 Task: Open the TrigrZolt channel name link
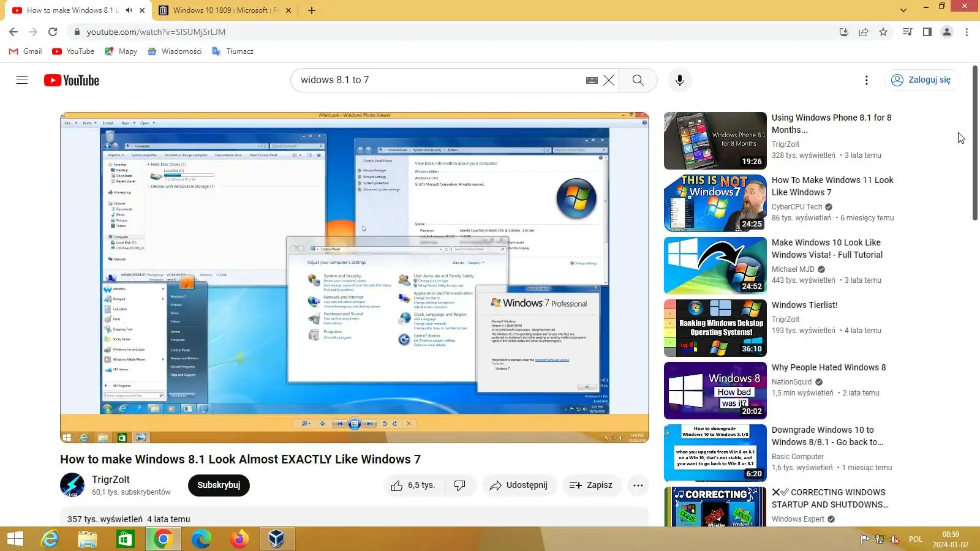(111, 480)
